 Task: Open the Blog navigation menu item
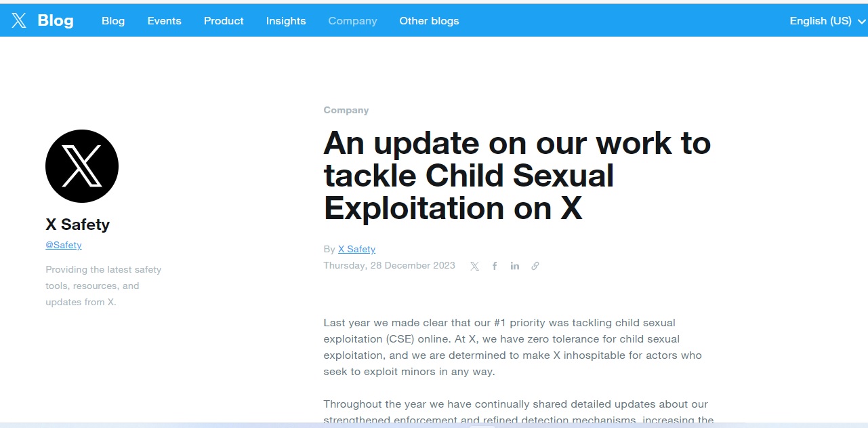(113, 21)
